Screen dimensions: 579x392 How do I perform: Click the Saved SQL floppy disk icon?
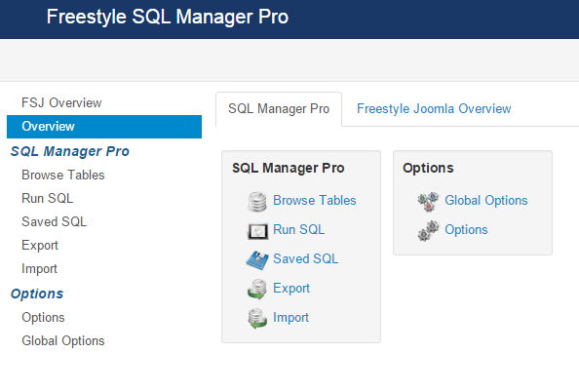tap(257, 260)
